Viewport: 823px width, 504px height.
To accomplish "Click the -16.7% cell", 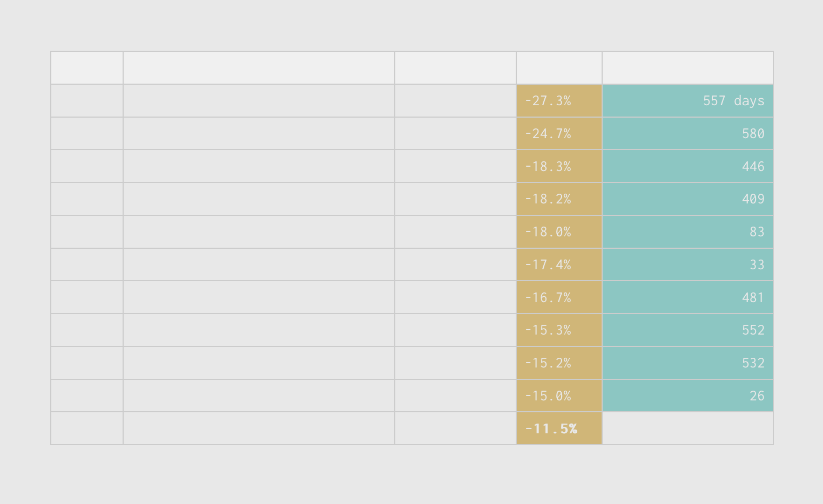I will (x=559, y=297).
